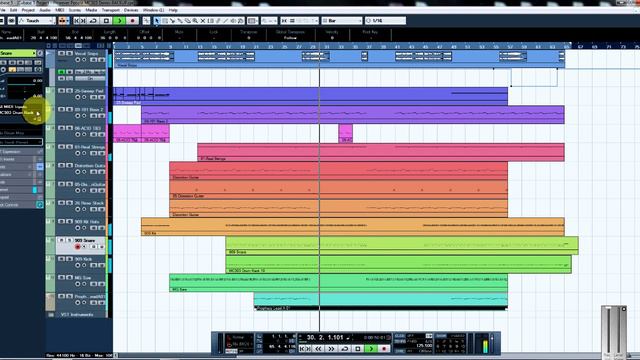Record-enable the 88-ACID 303 track
The width and height of the screenshot is (640, 360).
pos(78,134)
